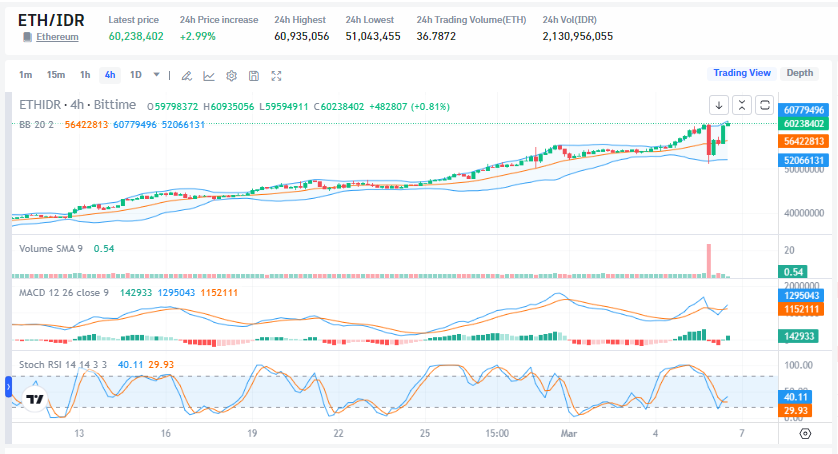Select the Stoch RSI 14 14 3 3 legend
The height and width of the screenshot is (454, 838).
[63, 365]
